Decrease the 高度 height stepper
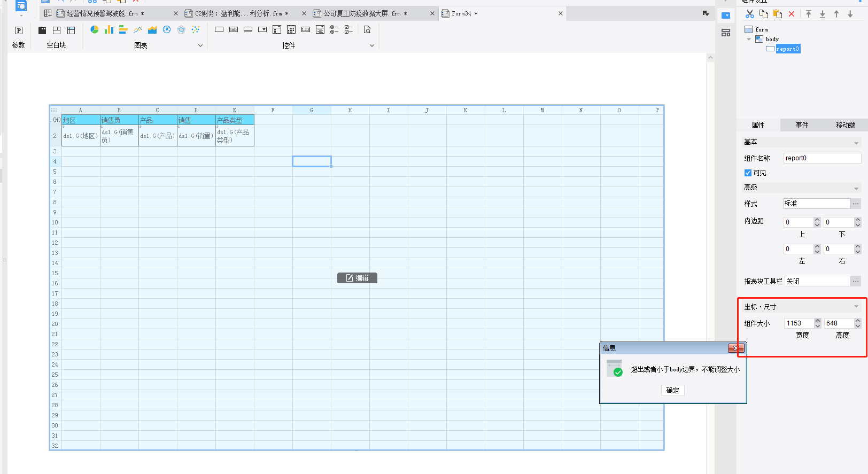 [x=858, y=326]
